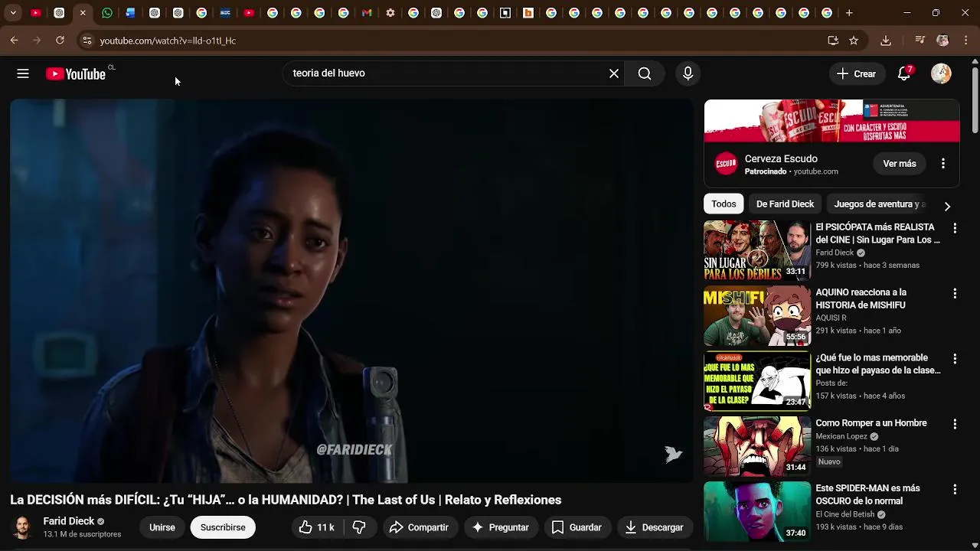
Task: Clear the search box with X
Action: coord(614,73)
